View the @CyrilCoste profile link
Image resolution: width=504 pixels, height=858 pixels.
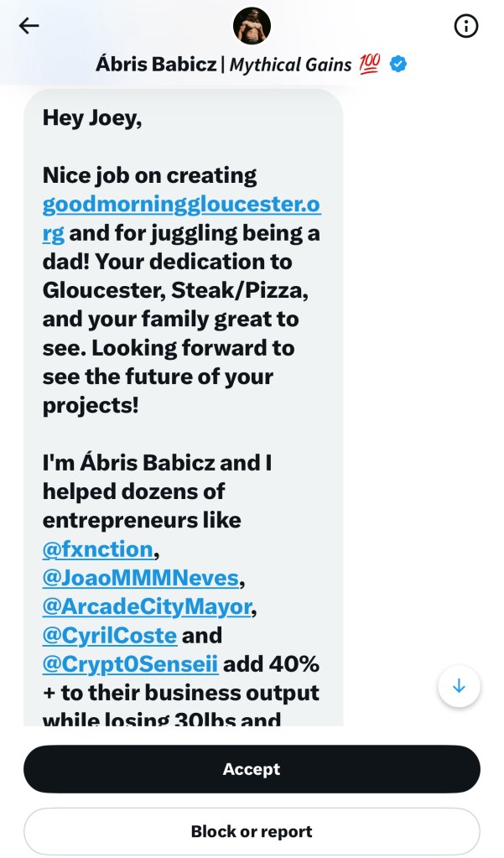point(109,635)
